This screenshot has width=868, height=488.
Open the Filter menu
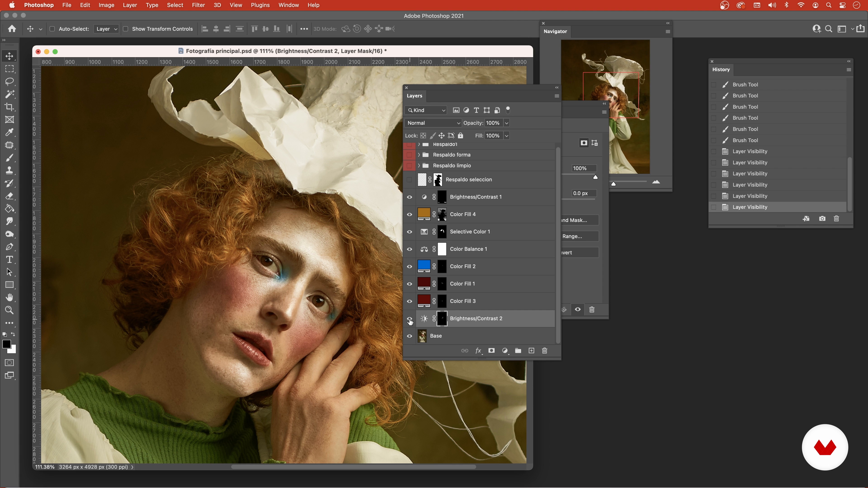click(x=198, y=5)
